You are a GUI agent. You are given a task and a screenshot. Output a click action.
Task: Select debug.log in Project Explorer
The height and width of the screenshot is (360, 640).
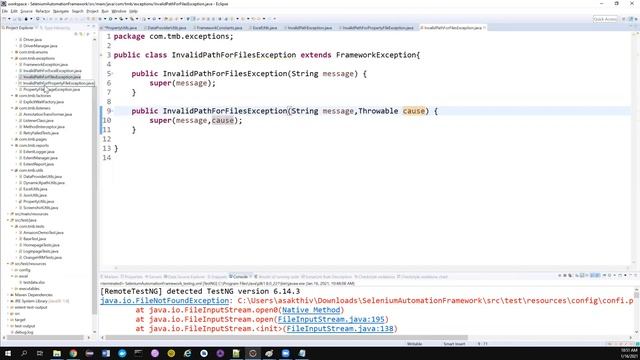click(x=24, y=332)
